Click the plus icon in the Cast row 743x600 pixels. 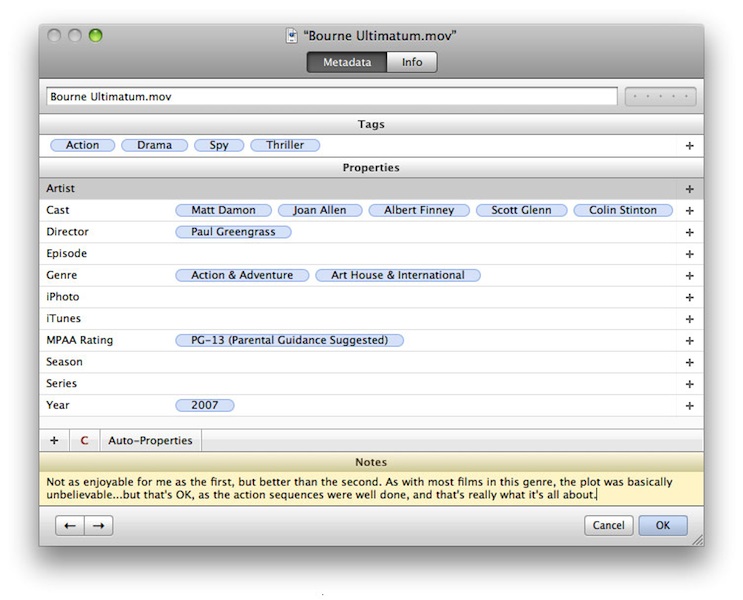click(x=689, y=211)
